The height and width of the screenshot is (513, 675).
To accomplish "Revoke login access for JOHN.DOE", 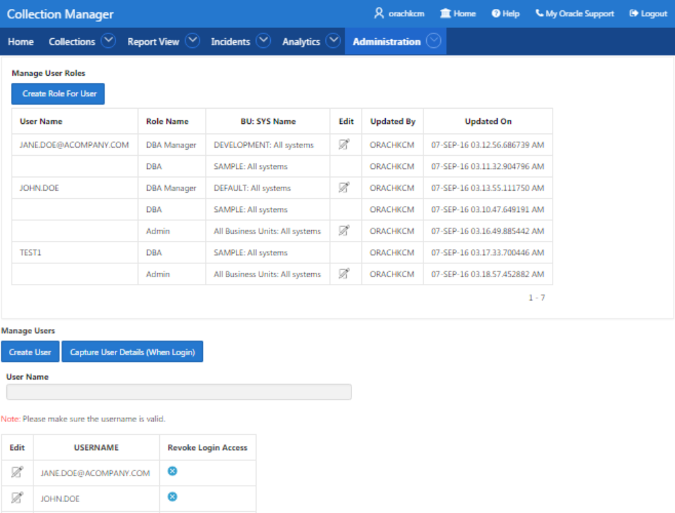I will 172,497.
